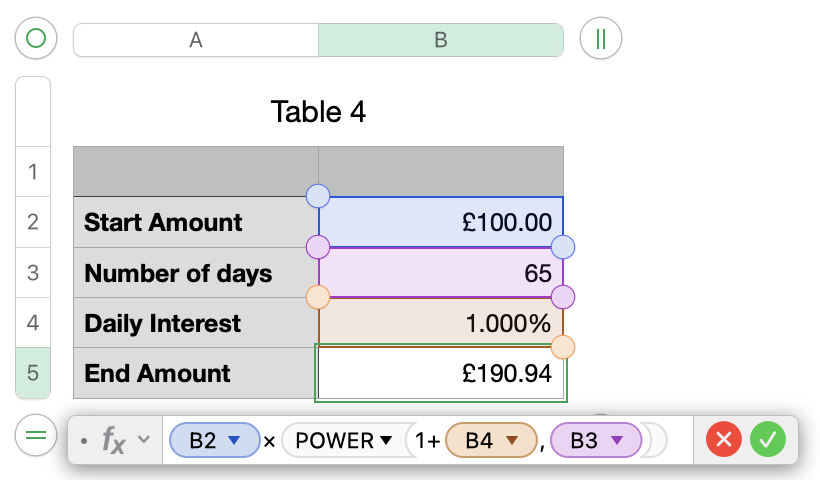Cancel formula with red X button
The height and width of the screenshot is (480, 820).
pos(723,439)
